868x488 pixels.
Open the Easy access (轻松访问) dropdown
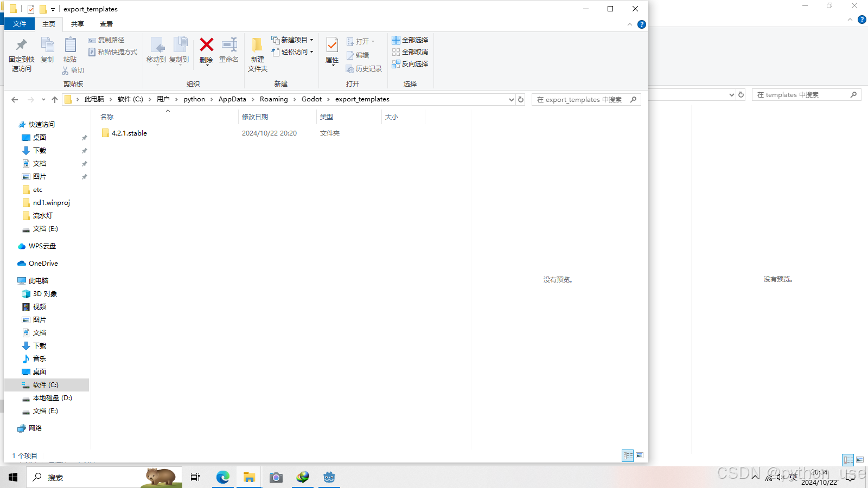292,52
